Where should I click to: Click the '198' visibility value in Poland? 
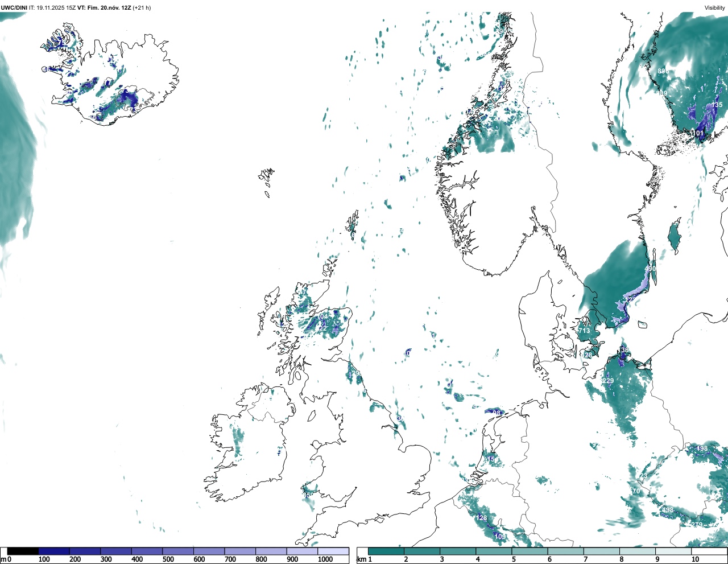(702, 449)
